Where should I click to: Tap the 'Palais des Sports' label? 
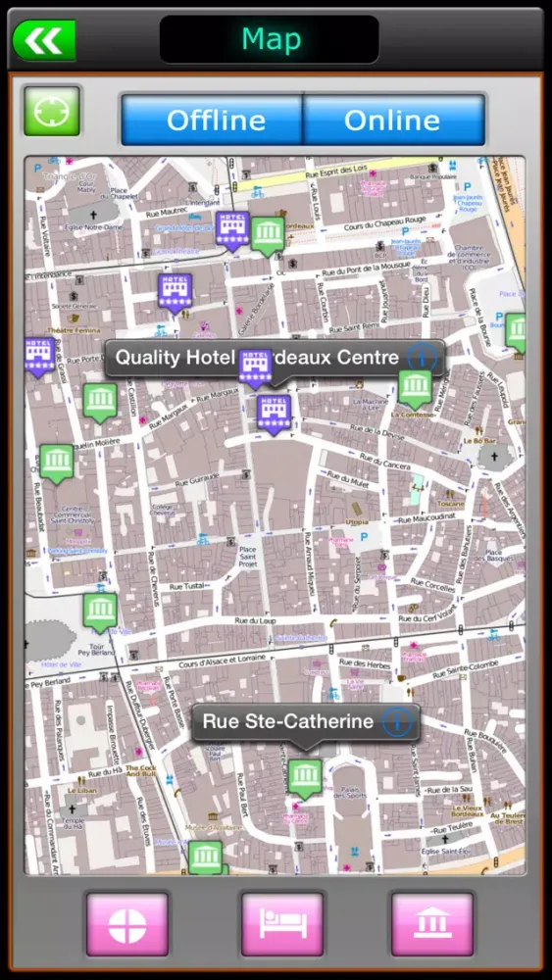(349, 791)
